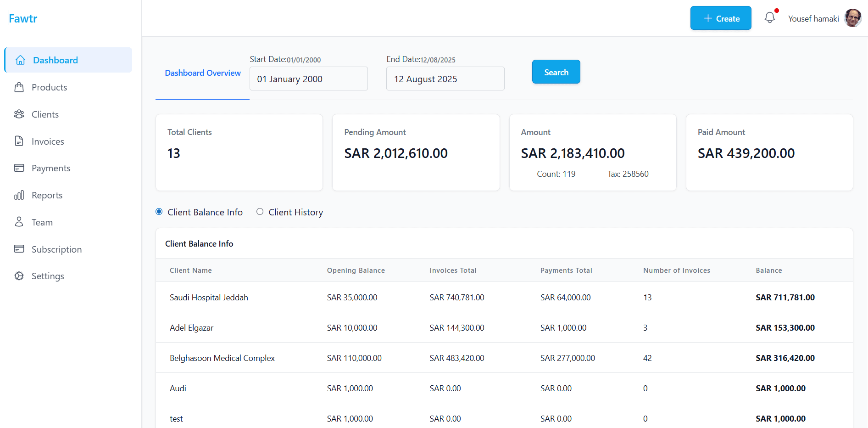Select the Client Balance Info radio button
The height and width of the screenshot is (428, 868).
coord(159,212)
